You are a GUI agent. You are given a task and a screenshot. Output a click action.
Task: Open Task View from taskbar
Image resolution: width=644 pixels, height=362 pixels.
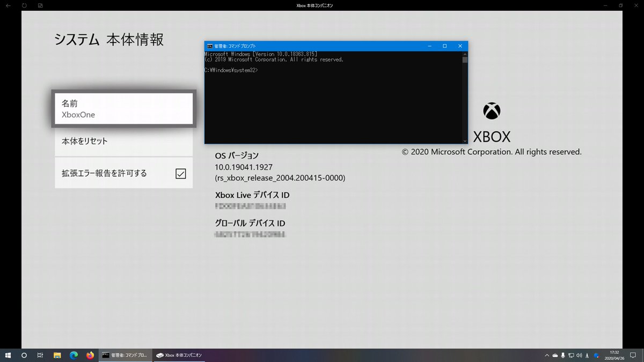pos(40,355)
